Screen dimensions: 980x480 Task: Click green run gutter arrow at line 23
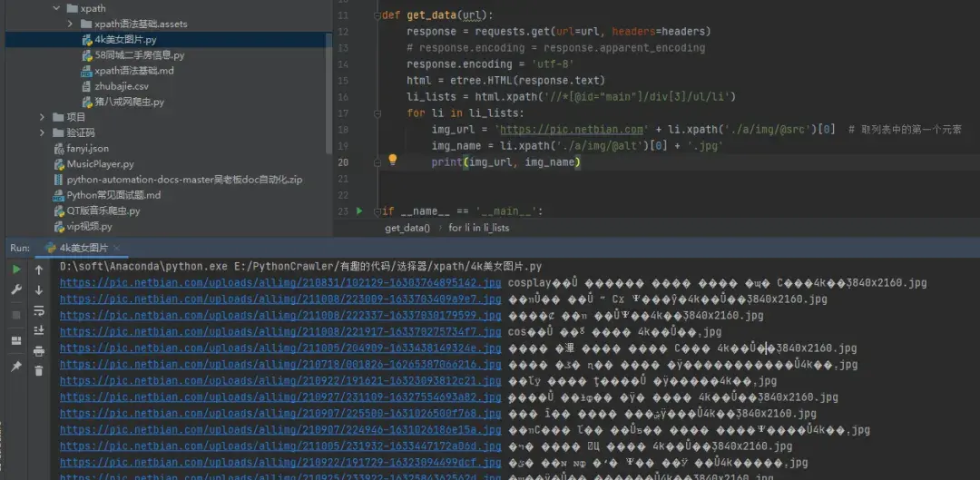click(x=359, y=211)
